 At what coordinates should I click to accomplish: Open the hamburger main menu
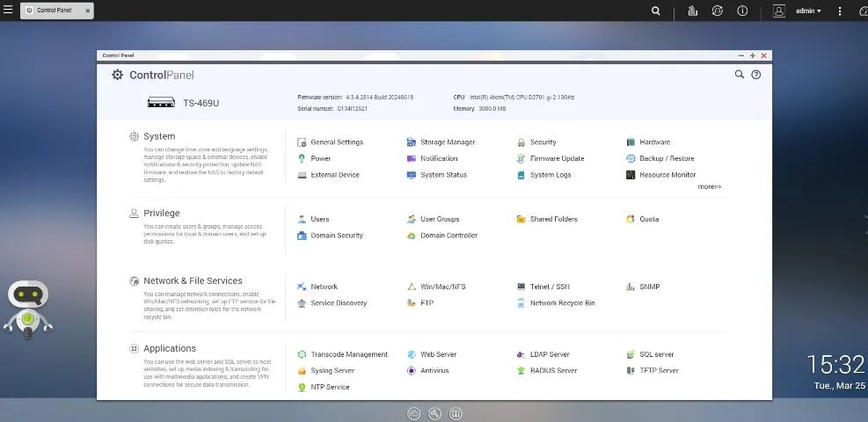click(x=8, y=10)
